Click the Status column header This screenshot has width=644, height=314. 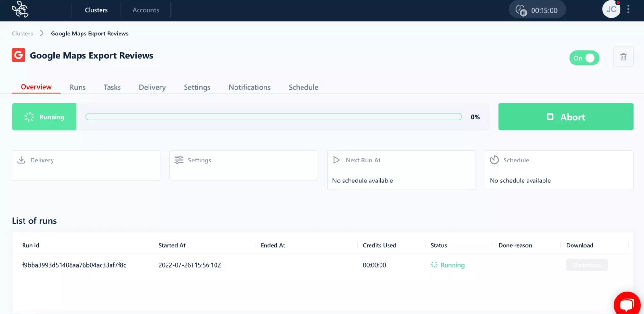tap(438, 245)
